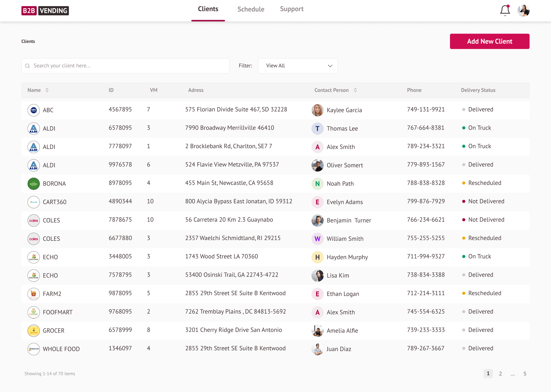Click the Delivery Status column header
551x392 pixels.
pos(478,90)
